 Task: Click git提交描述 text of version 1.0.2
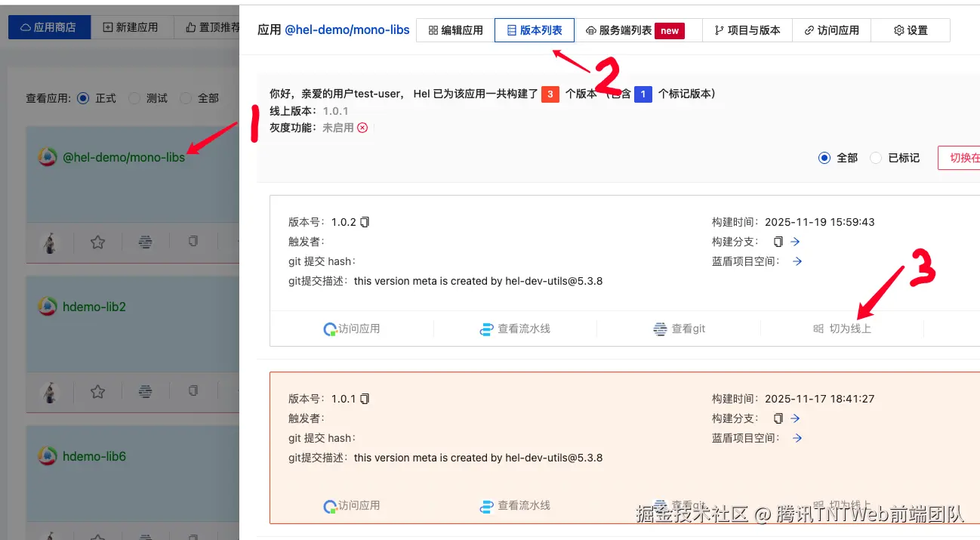click(478, 281)
